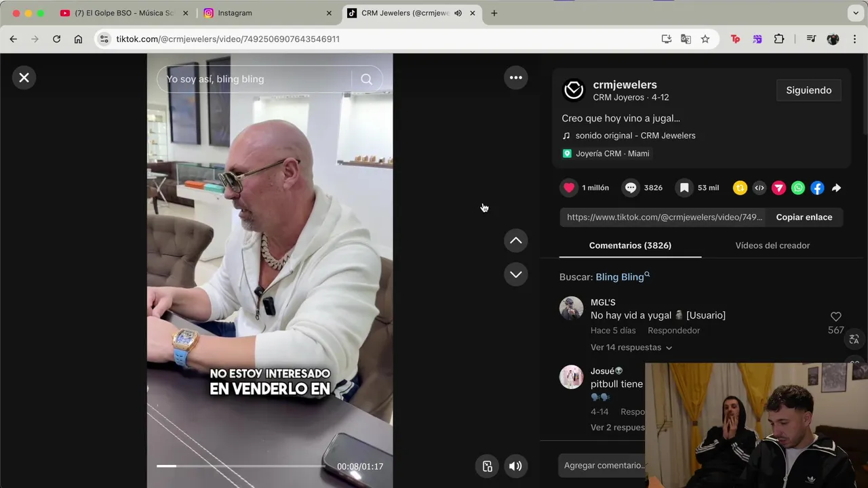Click the video search box
This screenshot has height=488, width=868.
coord(254,79)
